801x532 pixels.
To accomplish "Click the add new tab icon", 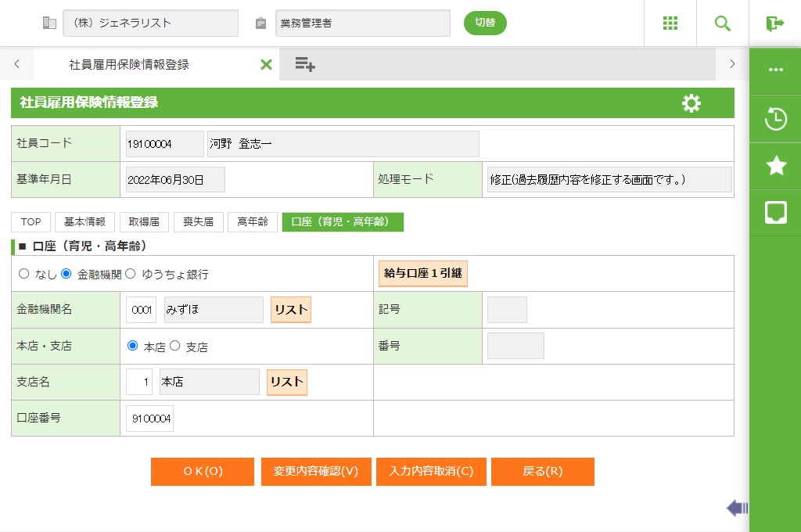I will pyautogui.click(x=305, y=65).
